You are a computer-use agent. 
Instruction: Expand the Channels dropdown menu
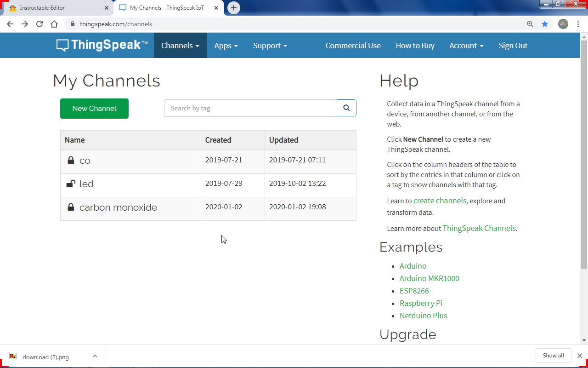pos(180,46)
